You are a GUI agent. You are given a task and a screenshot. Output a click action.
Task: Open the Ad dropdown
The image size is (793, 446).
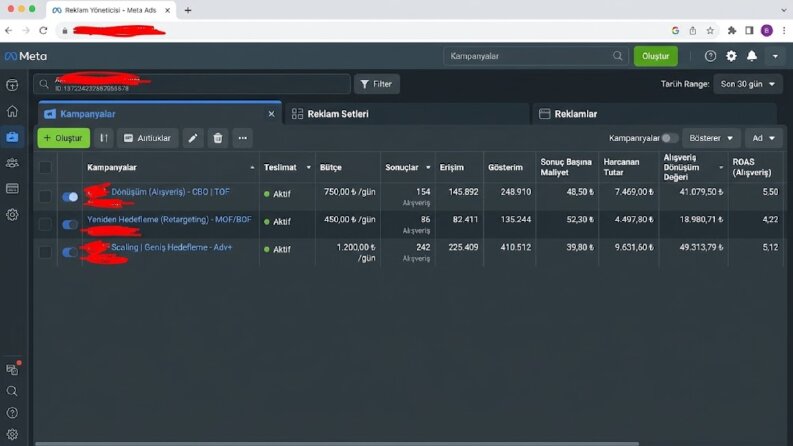[x=764, y=138]
